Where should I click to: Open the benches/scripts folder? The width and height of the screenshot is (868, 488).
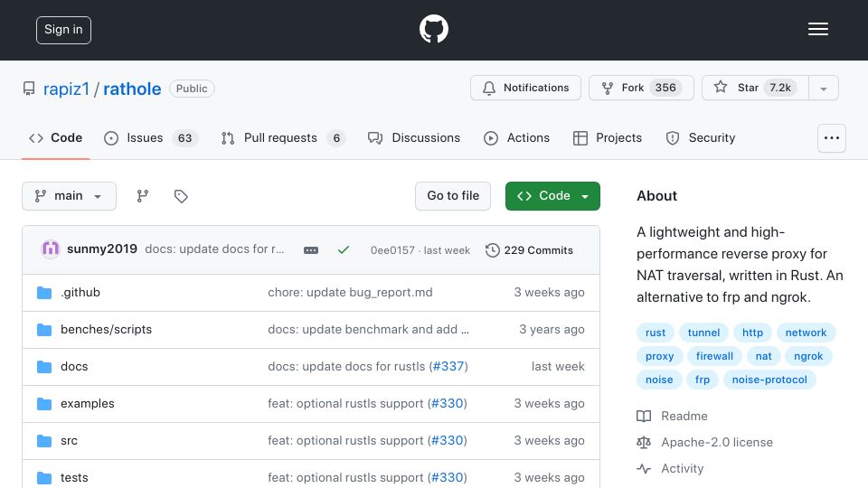point(107,329)
